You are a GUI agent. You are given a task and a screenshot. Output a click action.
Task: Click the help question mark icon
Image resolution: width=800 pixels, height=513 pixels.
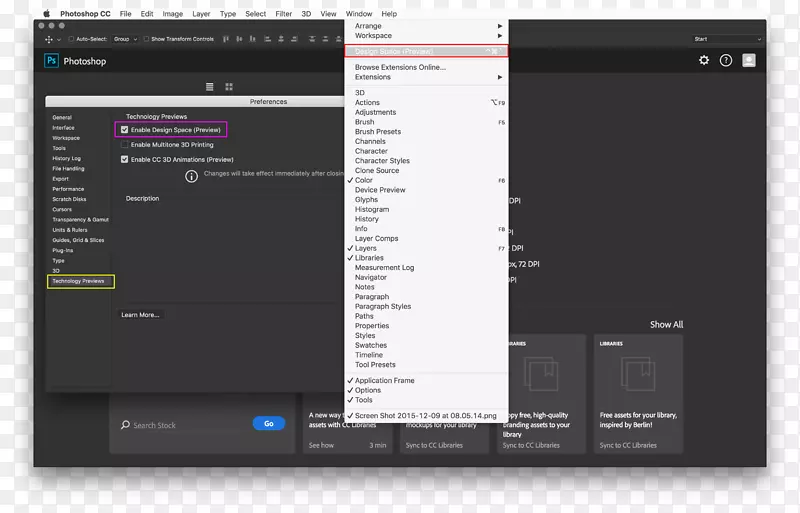click(x=726, y=60)
